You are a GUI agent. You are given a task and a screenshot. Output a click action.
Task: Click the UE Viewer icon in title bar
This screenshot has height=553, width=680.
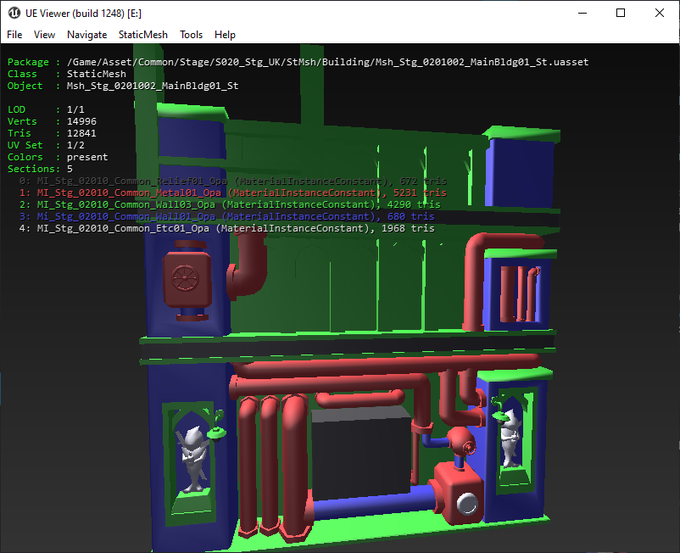(x=13, y=12)
